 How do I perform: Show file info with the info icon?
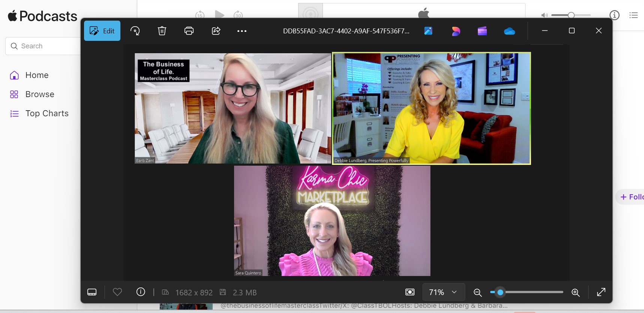tap(141, 292)
